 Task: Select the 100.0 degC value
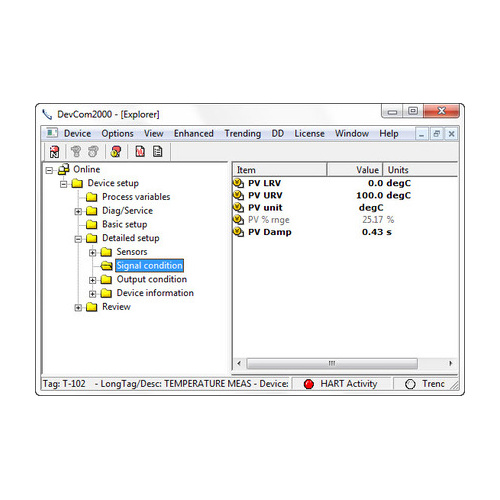click(x=383, y=195)
